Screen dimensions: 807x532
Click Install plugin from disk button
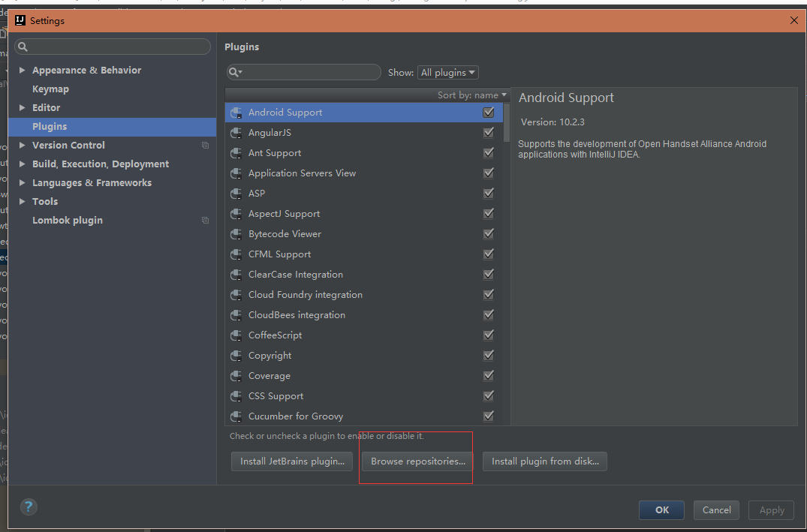(x=545, y=461)
